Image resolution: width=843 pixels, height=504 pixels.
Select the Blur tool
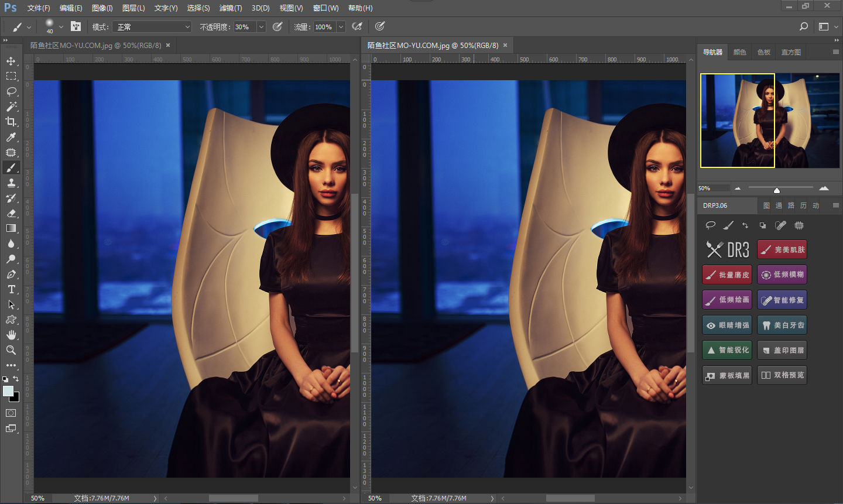11,244
